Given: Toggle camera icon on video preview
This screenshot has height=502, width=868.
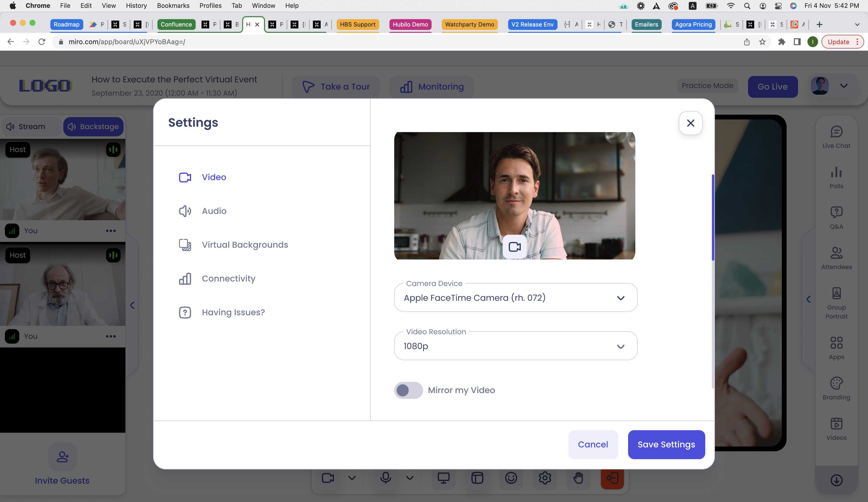Looking at the screenshot, I should coord(514,247).
